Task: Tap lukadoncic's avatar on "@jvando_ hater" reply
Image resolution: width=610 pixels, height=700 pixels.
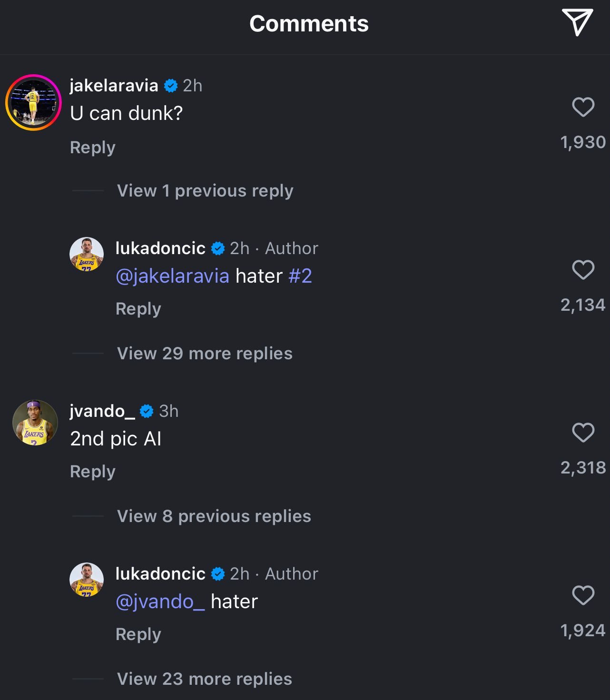Action: (87, 580)
